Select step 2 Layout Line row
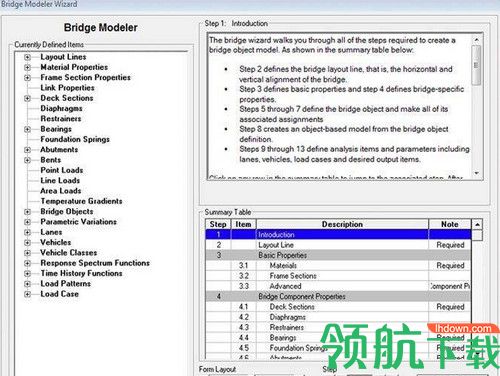This screenshot has height=376, width=500. [x=338, y=245]
